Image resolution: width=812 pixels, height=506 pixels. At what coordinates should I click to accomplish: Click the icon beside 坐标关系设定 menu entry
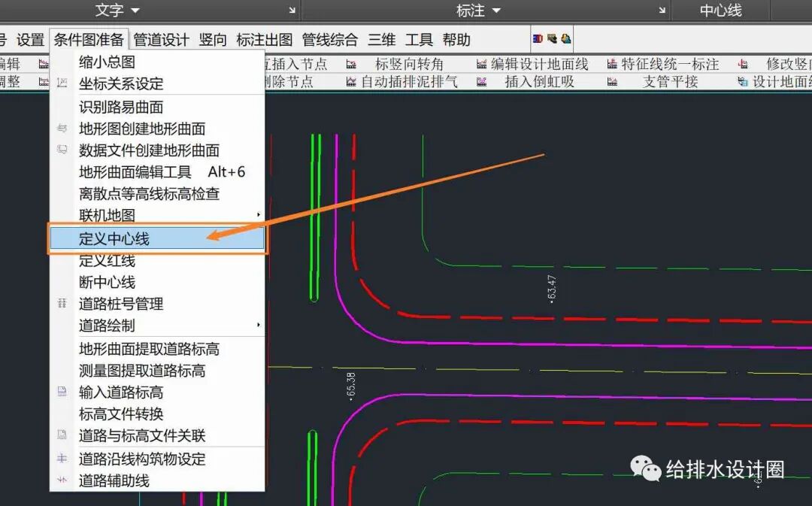tap(62, 83)
